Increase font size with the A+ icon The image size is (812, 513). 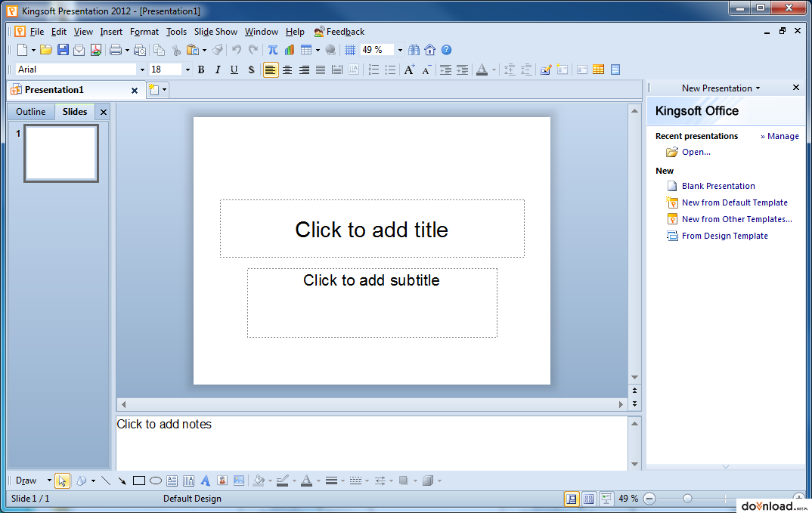409,70
